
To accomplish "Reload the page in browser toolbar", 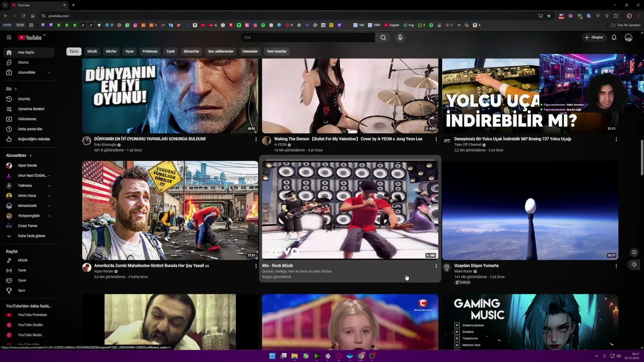I will tap(23, 16).
